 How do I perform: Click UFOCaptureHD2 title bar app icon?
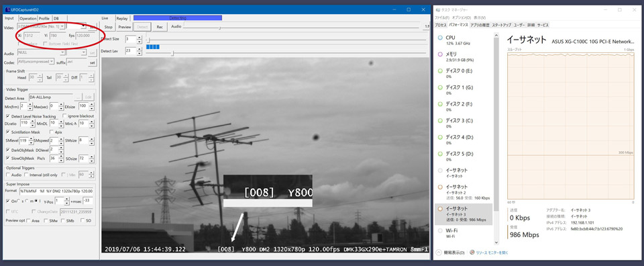point(7,9)
